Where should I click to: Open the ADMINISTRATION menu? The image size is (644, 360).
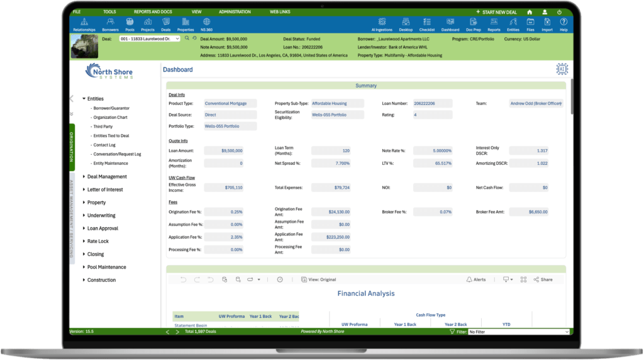235,12
